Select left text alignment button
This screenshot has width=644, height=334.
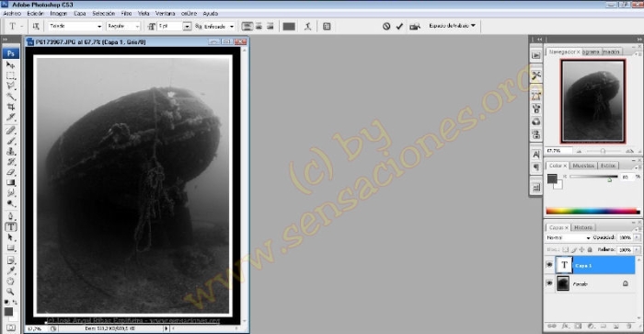(247, 27)
